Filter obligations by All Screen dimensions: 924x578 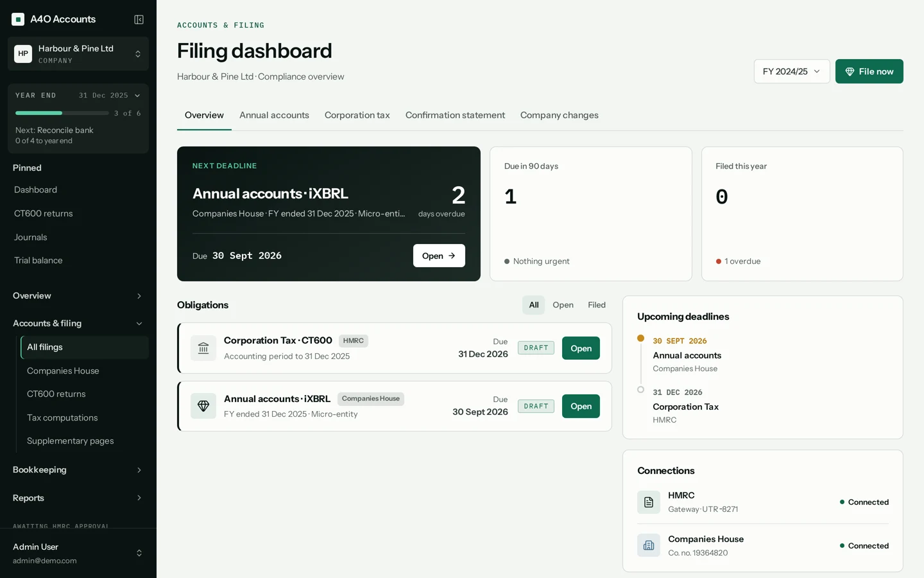[534, 305]
